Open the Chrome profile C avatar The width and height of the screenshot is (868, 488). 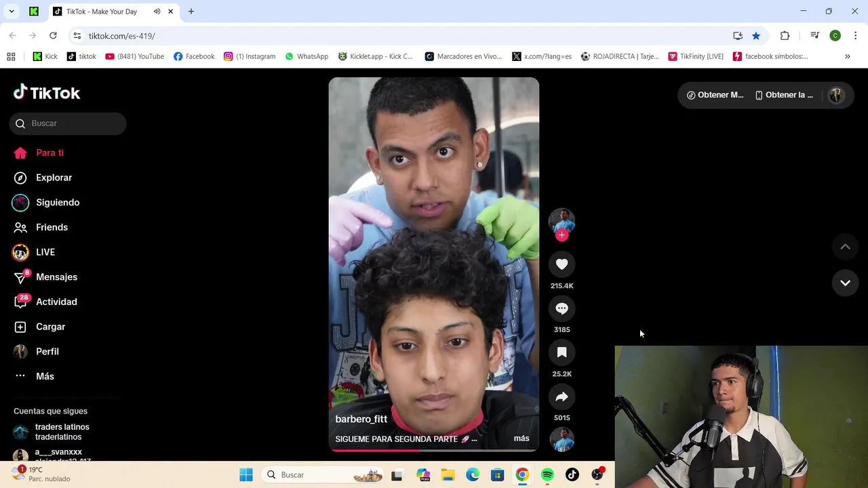pyautogui.click(x=835, y=36)
